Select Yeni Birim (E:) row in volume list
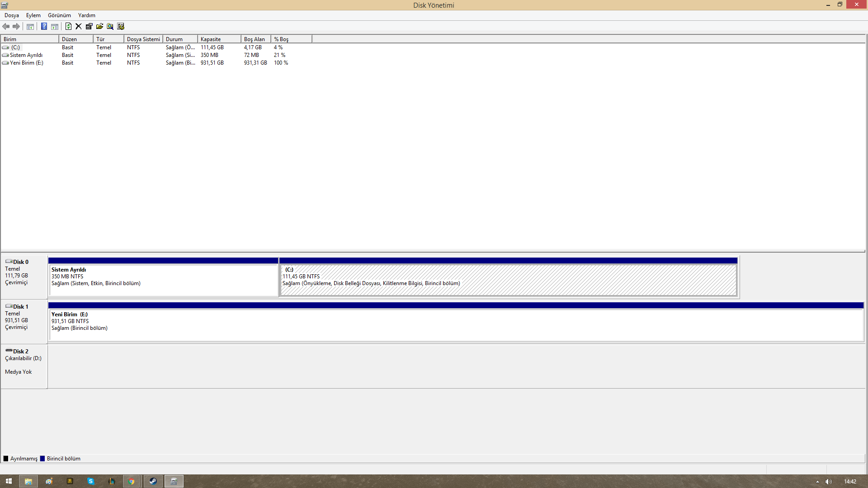Viewport: 868px width, 488px height. [x=26, y=63]
